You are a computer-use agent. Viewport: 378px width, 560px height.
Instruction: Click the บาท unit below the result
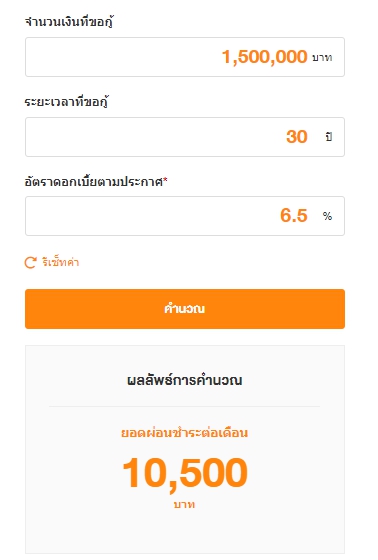184,505
